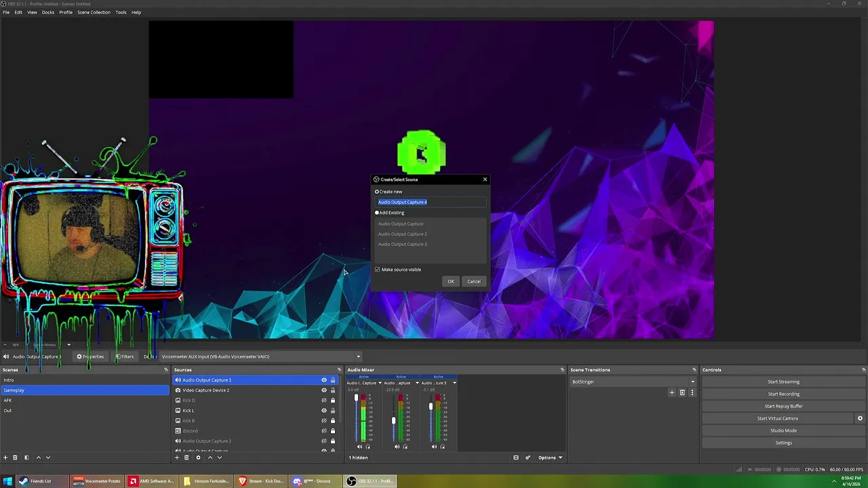868x488 pixels.
Task: Switch audio mixer layout icon
Action: [516, 457]
